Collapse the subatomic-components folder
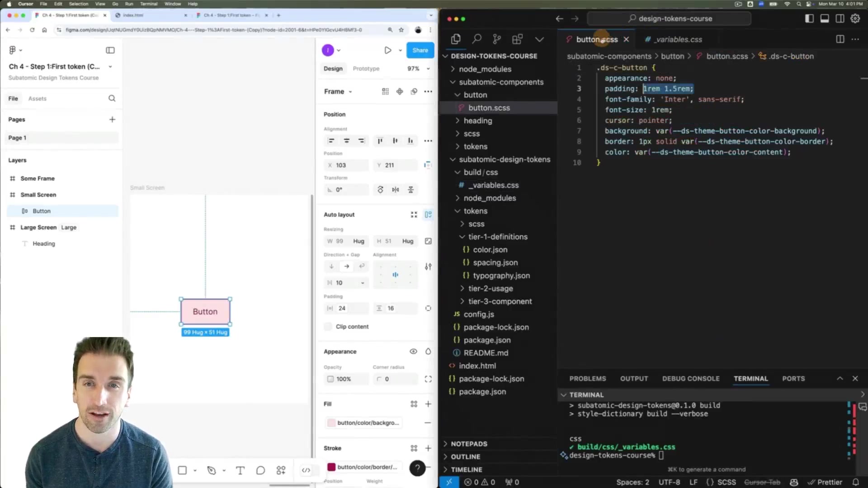The height and width of the screenshot is (488, 868). [501, 82]
